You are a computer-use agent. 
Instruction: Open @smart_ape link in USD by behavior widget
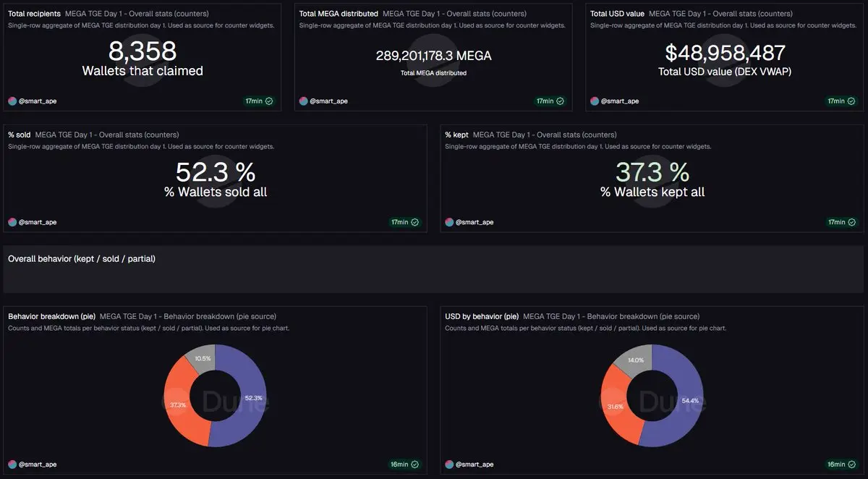tap(475, 465)
